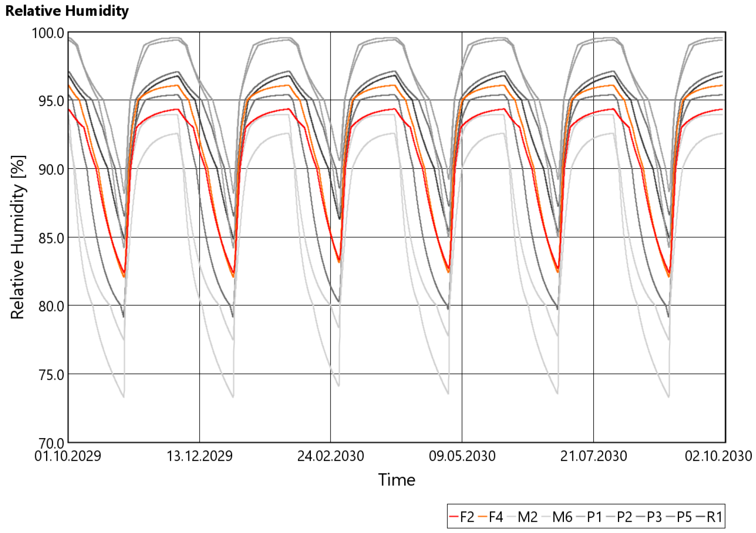The width and height of the screenshot is (756, 533).
Task: Pick the P1 legend entry
Action: (589, 517)
